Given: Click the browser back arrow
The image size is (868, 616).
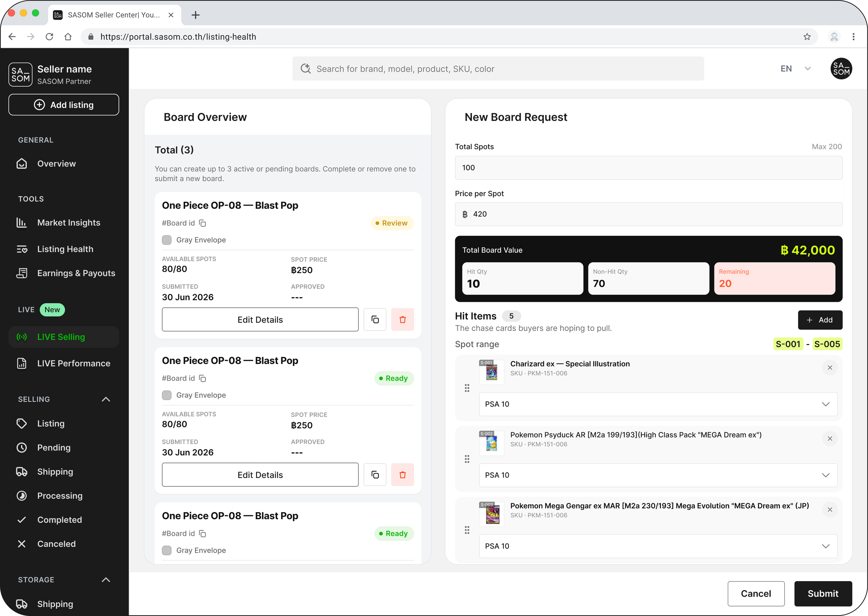Looking at the screenshot, I should coord(12,37).
